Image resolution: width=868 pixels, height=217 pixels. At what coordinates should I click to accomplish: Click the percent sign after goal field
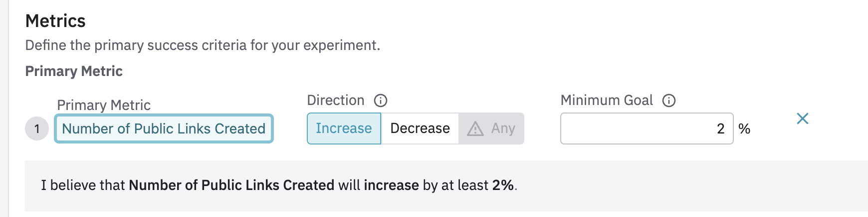coord(744,129)
